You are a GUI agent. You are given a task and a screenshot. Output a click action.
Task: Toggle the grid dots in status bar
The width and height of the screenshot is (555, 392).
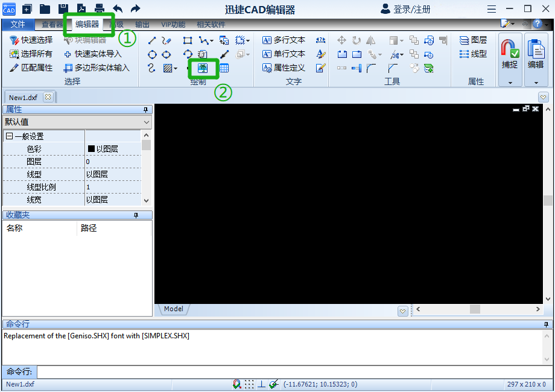tap(249, 384)
